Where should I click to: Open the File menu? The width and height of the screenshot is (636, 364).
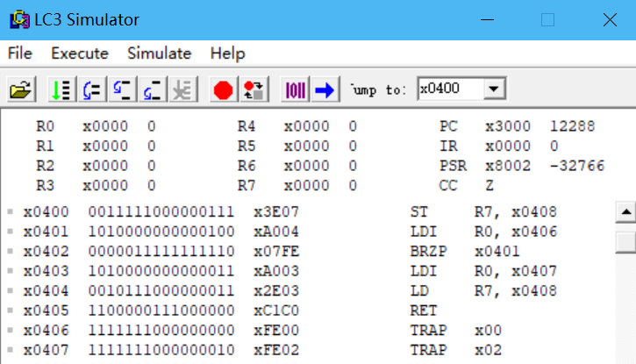pos(19,54)
